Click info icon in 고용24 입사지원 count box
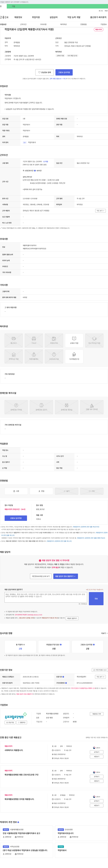Image resolution: width=108 pixels, height=868 pixels. tap(94, 645)
